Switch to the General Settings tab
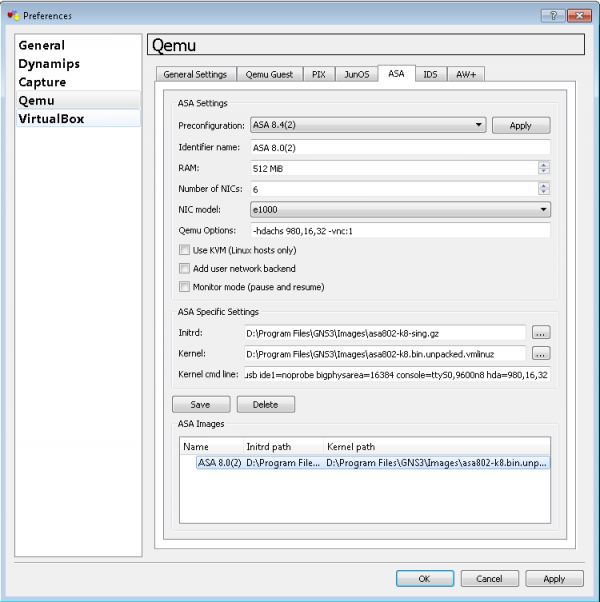Image resolution: width=600 pixels, height=602 pixels. tap(195, 74)
